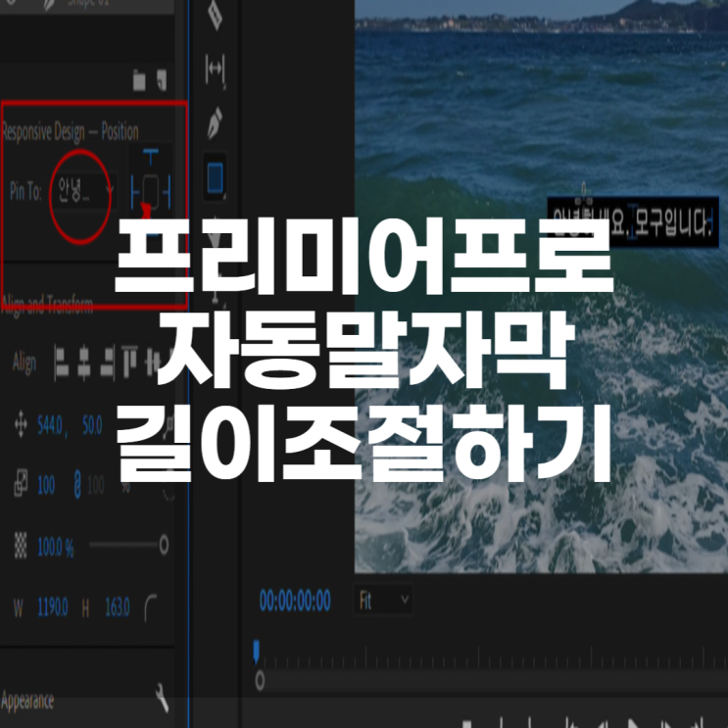Toggle the left edge pin
This screenshot has height=728, width=728.
point(134,192)
